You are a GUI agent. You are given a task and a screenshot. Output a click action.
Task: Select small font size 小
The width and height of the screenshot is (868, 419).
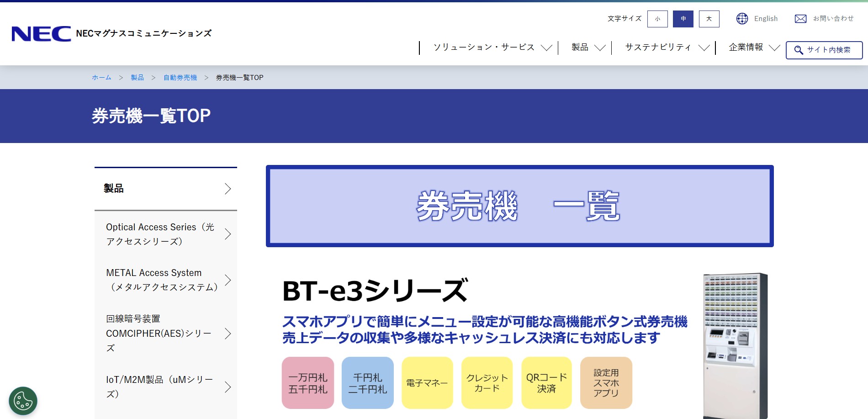tap(657, 19)
